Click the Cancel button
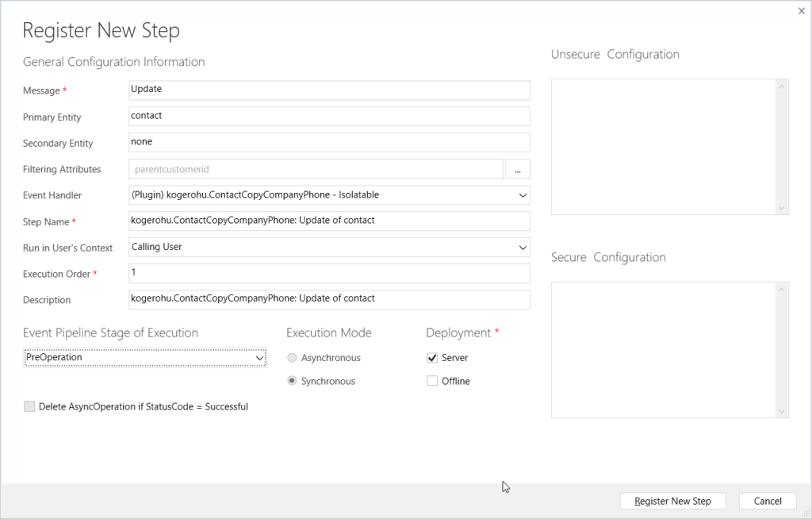The image size is (812, 519). (767, 501)
